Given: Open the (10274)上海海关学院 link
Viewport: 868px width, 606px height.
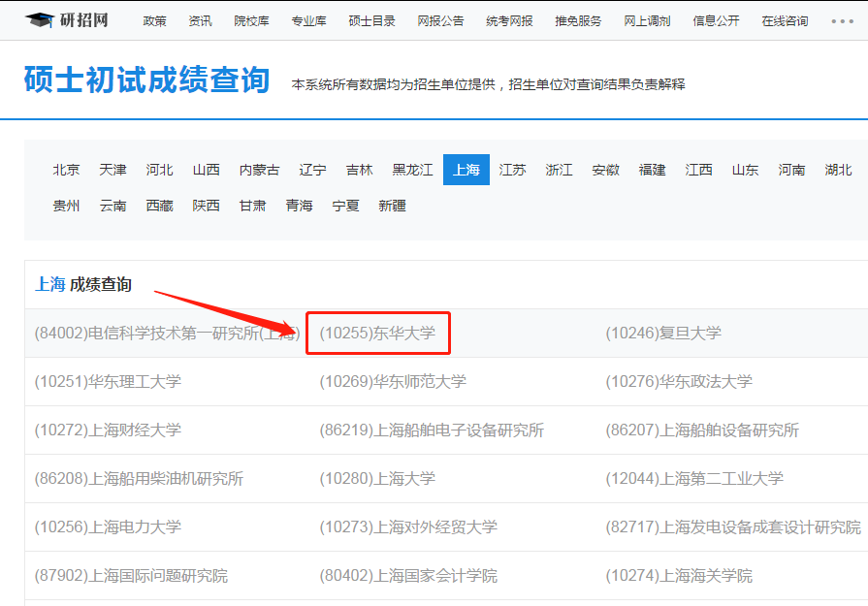Looking at the screenshot, I should (x=679, y=576).
